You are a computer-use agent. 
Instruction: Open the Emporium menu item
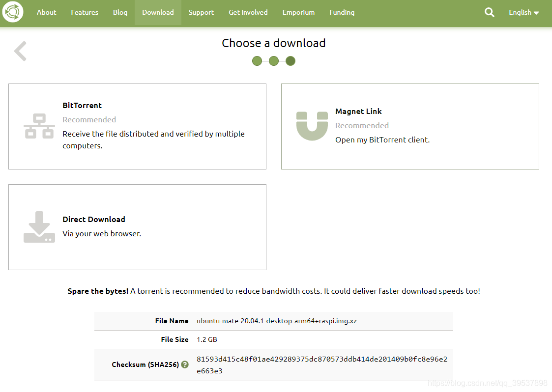tap(298, 12)
